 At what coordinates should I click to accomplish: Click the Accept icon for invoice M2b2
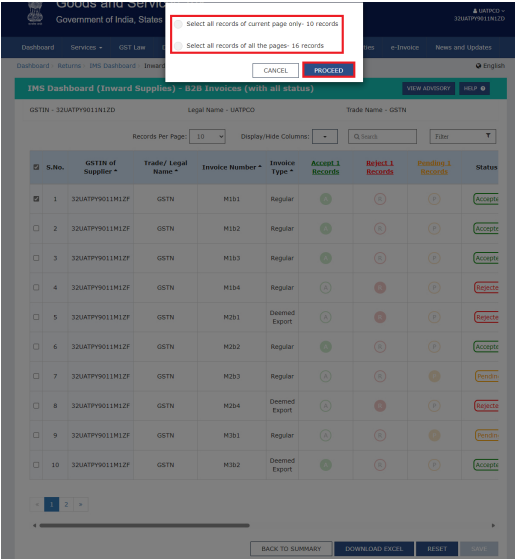tap(325, 347)
